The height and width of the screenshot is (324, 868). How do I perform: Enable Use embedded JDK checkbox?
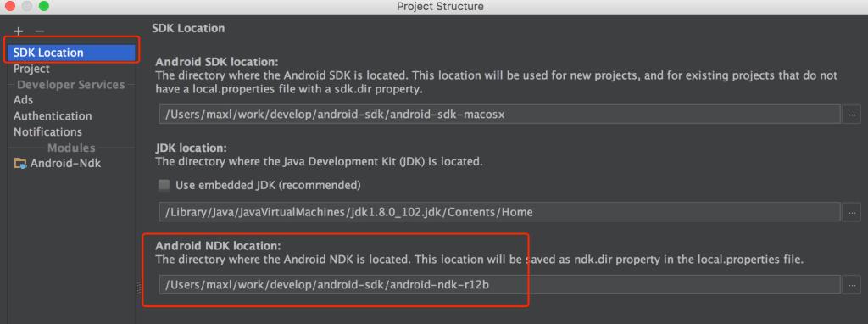[164, 185]
